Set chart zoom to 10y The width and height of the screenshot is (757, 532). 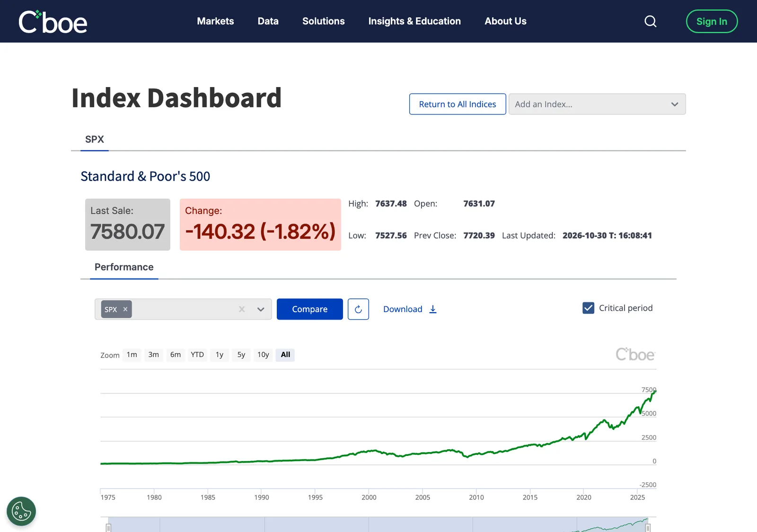click(263, 355)
